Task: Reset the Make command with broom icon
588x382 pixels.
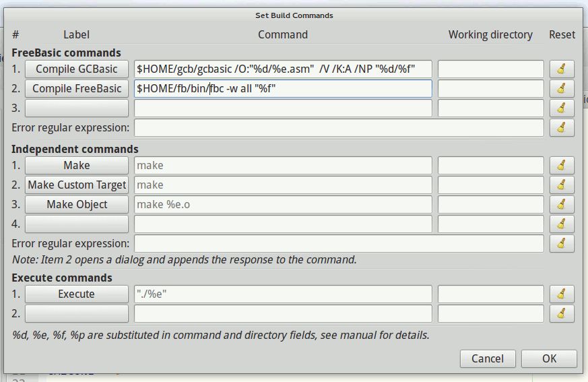Action: pyautogui.click(x=562, y=165)
